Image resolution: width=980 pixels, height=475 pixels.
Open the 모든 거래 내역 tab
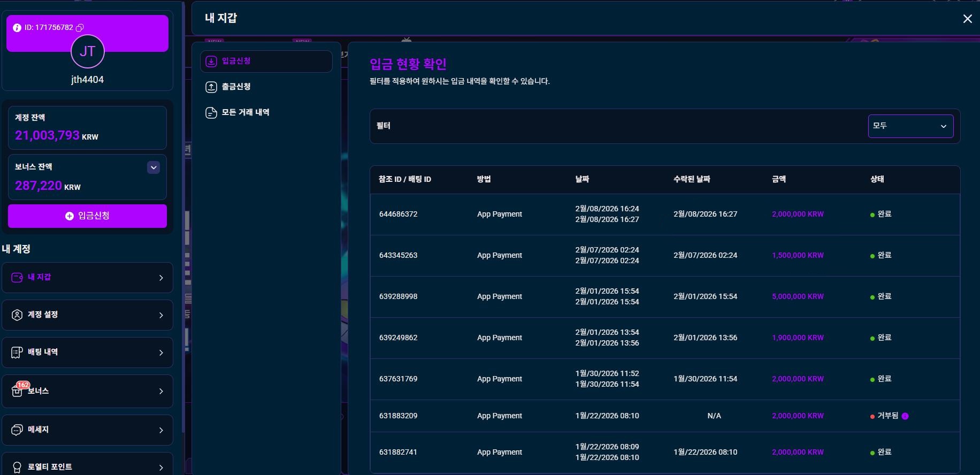click(245, 112)
